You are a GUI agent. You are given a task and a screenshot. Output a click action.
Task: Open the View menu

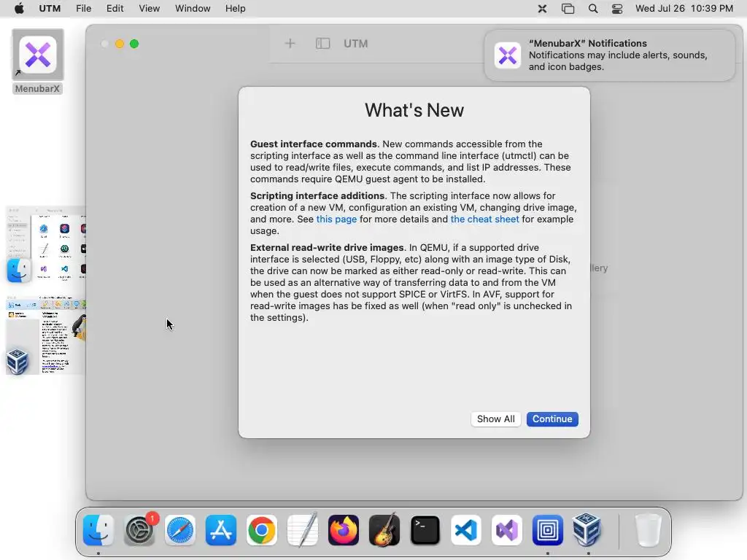tap(149, 9)
